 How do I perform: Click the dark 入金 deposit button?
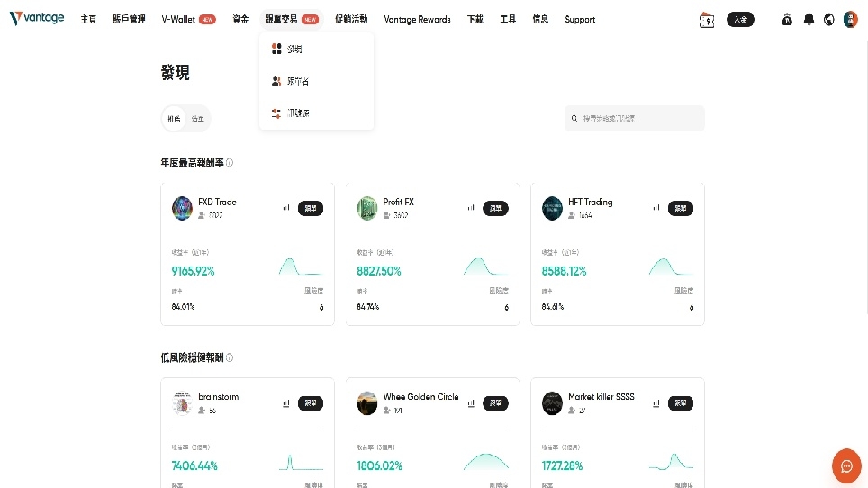[740, 20]
